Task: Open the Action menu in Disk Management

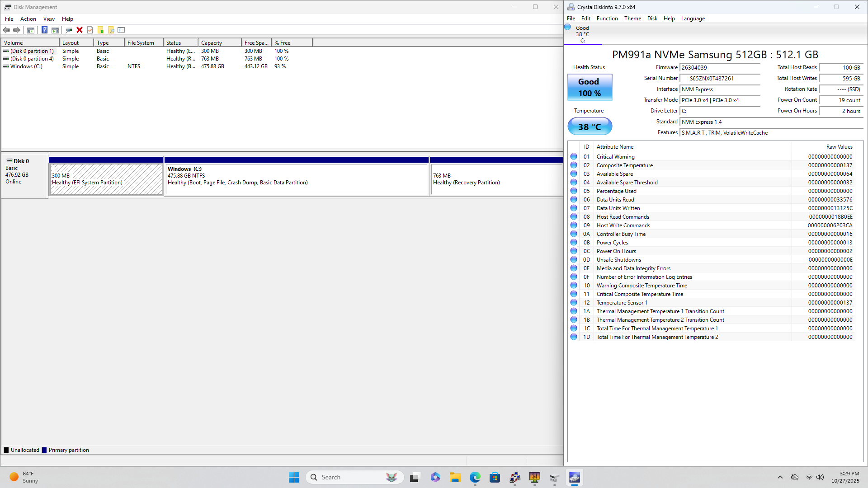Action: 28,19
